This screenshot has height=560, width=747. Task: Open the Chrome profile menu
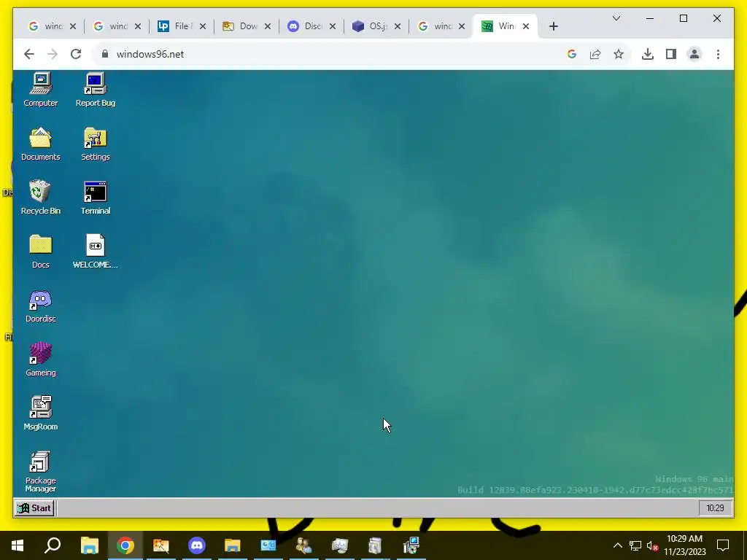[x=694, y=54]
